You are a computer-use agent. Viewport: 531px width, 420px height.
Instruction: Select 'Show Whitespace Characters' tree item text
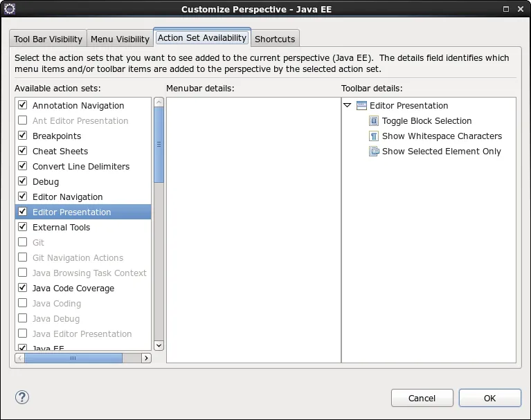pyautogui.click(x=442, y=136)
